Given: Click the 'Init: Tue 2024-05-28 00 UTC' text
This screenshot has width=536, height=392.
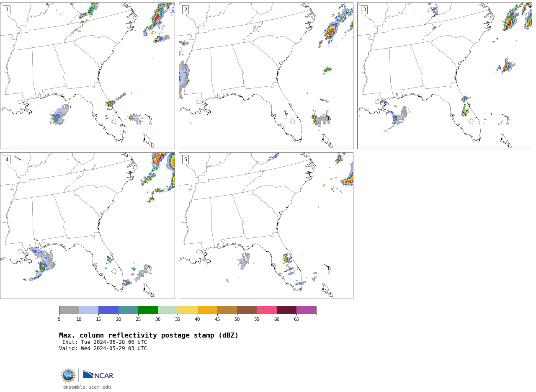Looking at the screenshot, I should coord(105,342).
